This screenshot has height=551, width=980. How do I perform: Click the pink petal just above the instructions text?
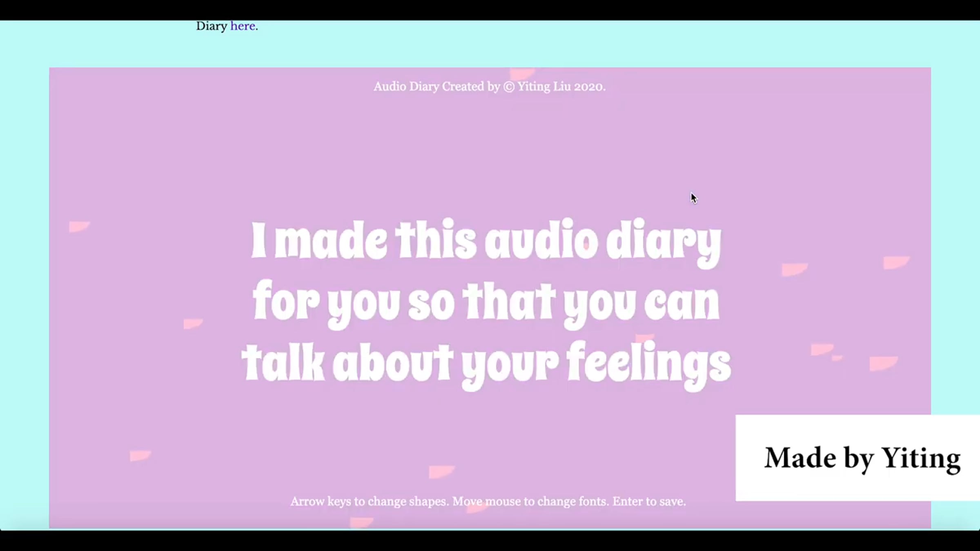click(440, 471)
